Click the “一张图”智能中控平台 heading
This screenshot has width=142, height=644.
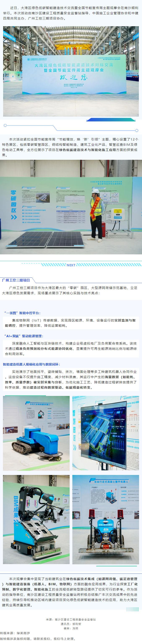point(22,313)
